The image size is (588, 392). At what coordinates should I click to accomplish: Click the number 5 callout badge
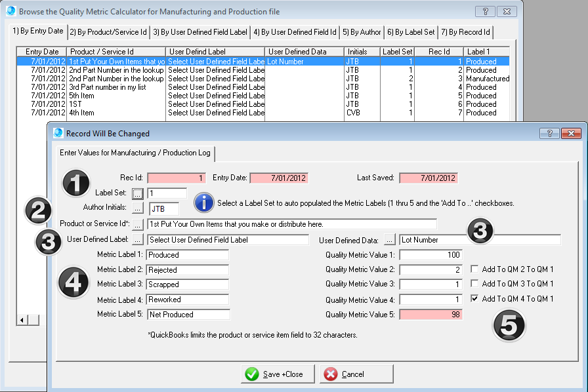(509, 326)
